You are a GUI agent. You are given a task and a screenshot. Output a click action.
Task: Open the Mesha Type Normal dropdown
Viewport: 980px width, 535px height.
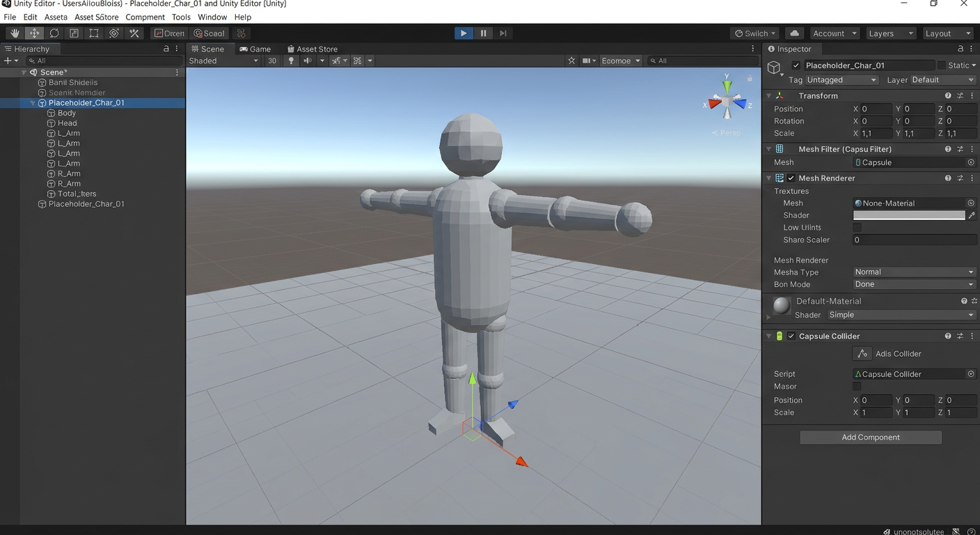coord(915,272)
